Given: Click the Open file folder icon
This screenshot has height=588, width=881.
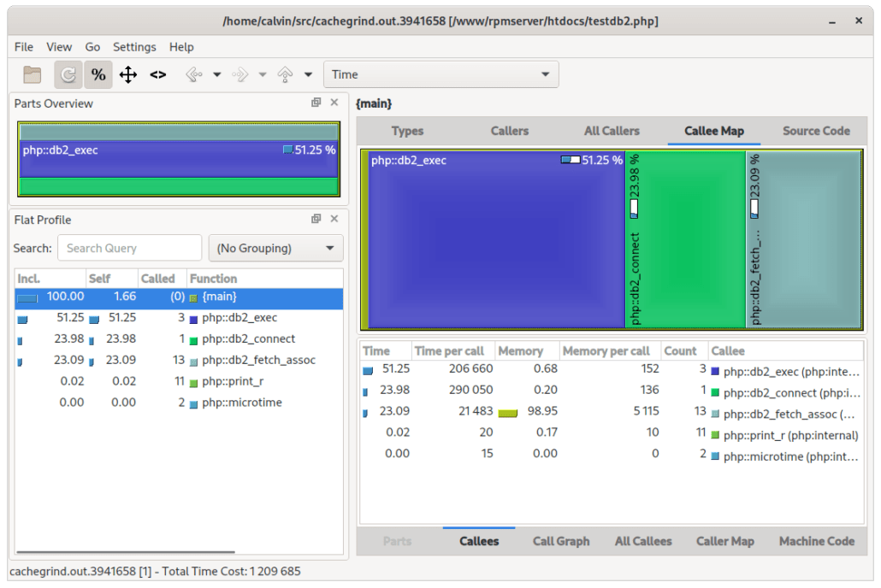Looking at the screenshot, I should pos(32,75).
